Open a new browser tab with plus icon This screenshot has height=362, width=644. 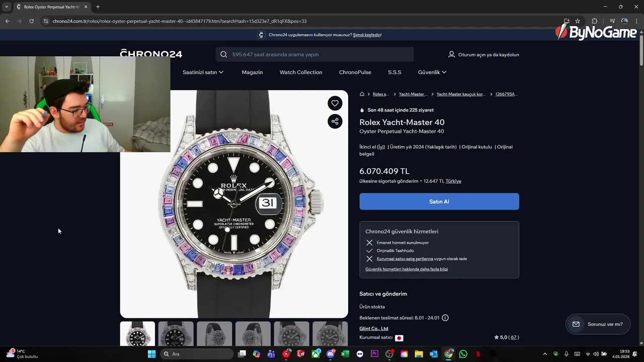tap(98, 7)
